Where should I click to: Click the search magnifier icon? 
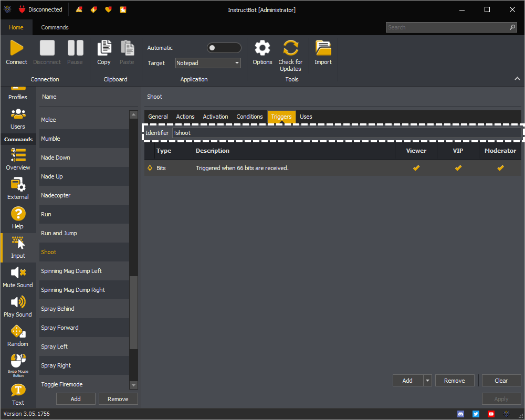tap(512, 27)
